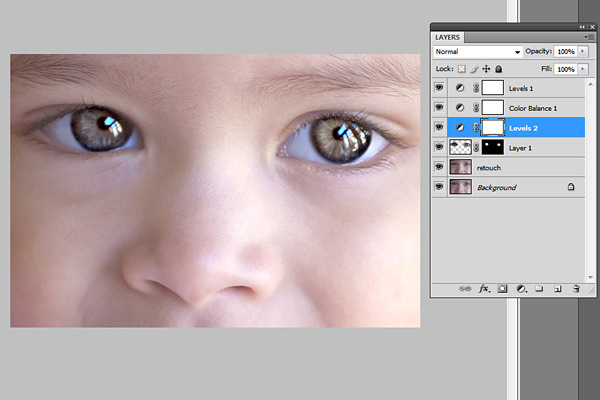Click the Opacity value field

click(x=566, y=51)
